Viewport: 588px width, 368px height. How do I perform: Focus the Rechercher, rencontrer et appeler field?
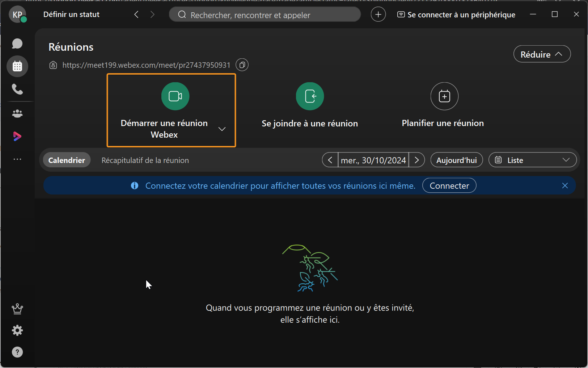click(x=265, y=14)
